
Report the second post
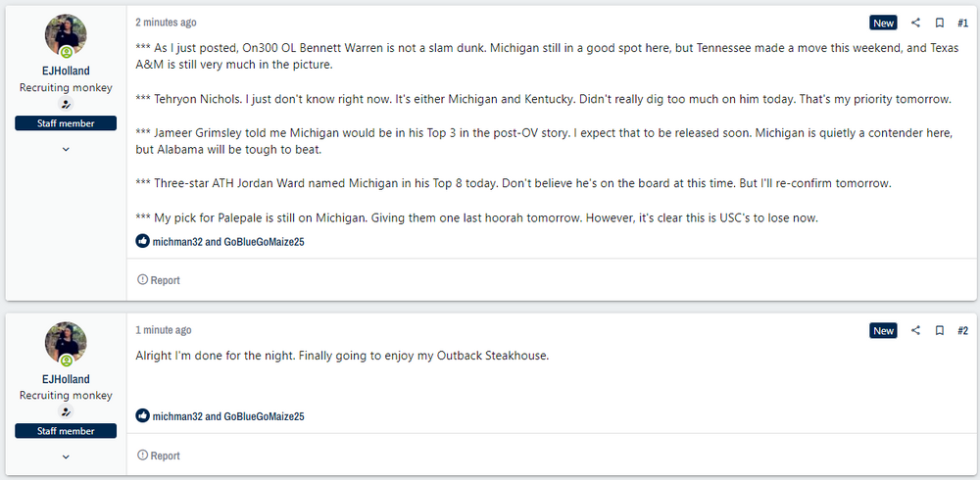159,456
